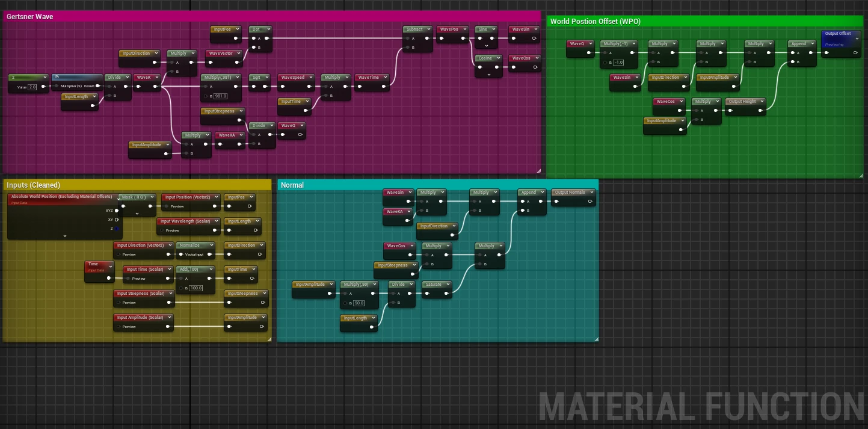
Task: Select the WaveVector node title
Action: tap(221, 53)
